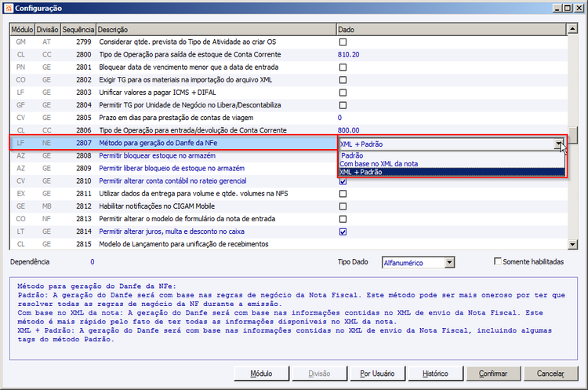Pick highlighted XML + Padrão list option
The width and height of the screenshot is (588, 390).
click(x=452, y=172)
